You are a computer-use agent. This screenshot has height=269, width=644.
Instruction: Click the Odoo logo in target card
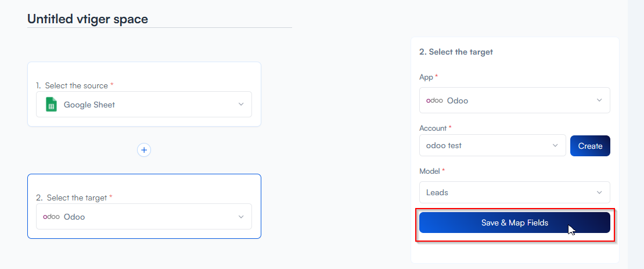(51, 217)
